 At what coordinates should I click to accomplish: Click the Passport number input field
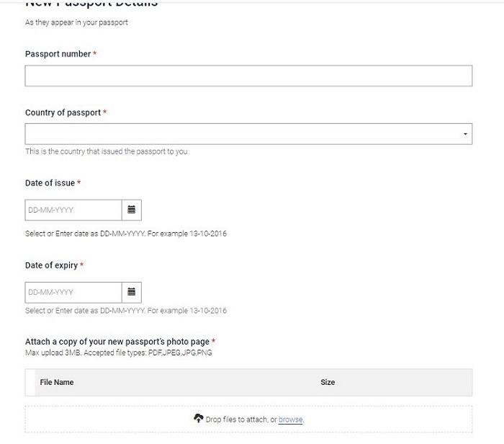tap(248, 76)
